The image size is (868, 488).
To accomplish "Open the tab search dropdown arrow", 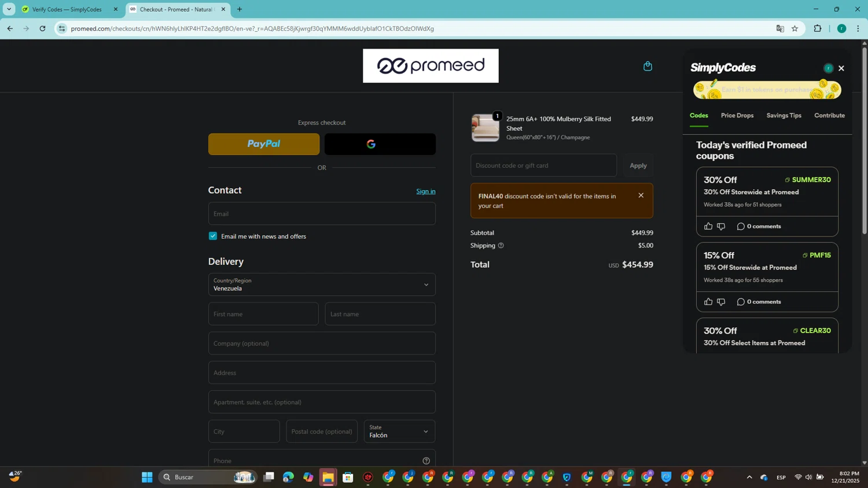I will pos(9,9).
